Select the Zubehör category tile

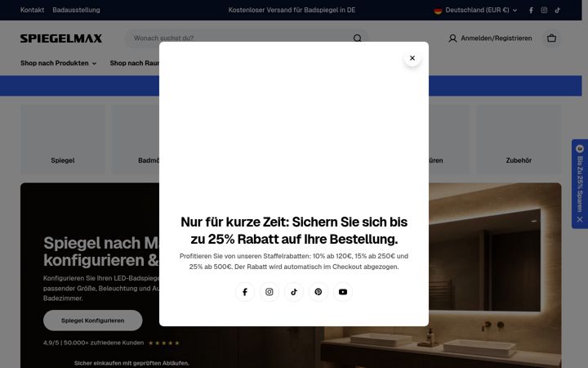(519, 139)
